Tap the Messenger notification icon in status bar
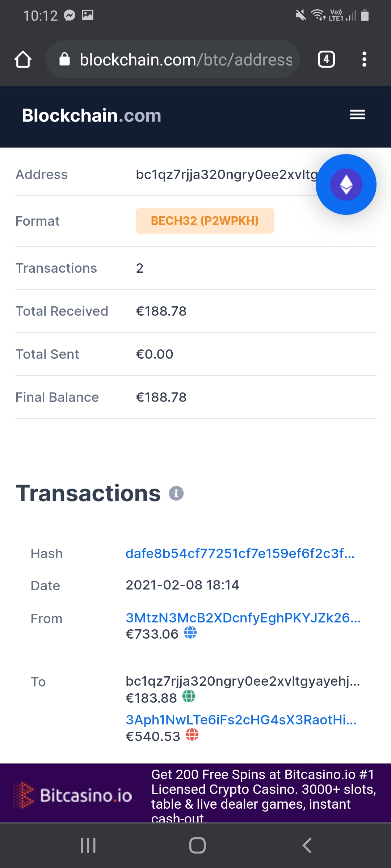 pyautogui.click(x=70, y=14)
